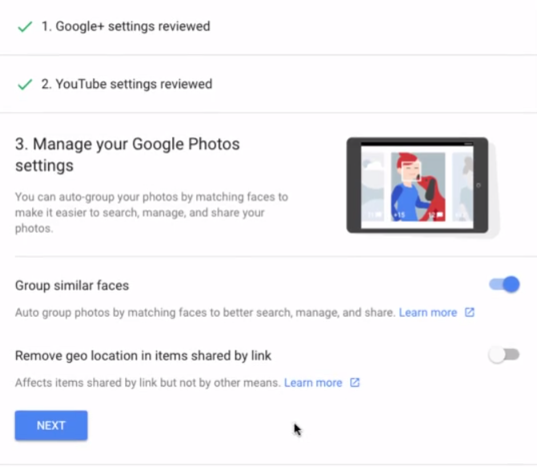Open Learn more link about matching faces

coord(428,313)
